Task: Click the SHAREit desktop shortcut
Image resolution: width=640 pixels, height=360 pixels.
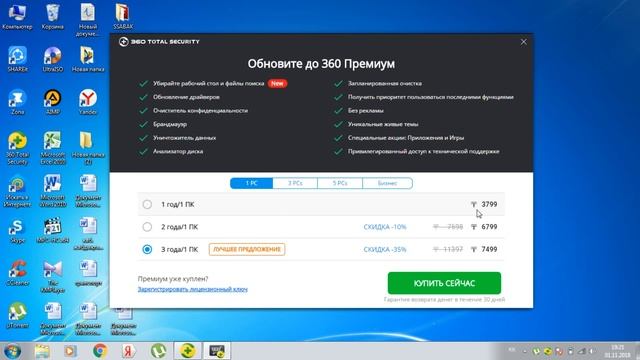Action: click(17, 59)
